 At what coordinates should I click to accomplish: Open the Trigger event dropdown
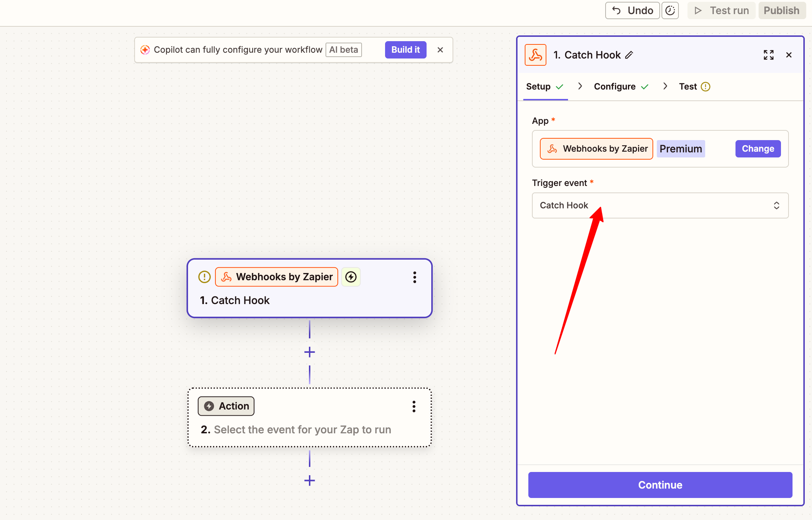(660, 205)
